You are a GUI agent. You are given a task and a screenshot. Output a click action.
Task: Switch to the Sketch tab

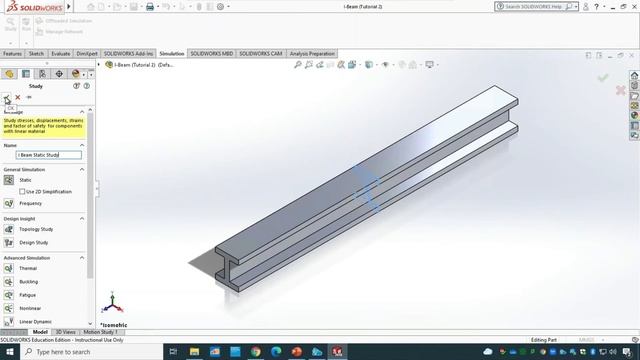pos(36,53)
